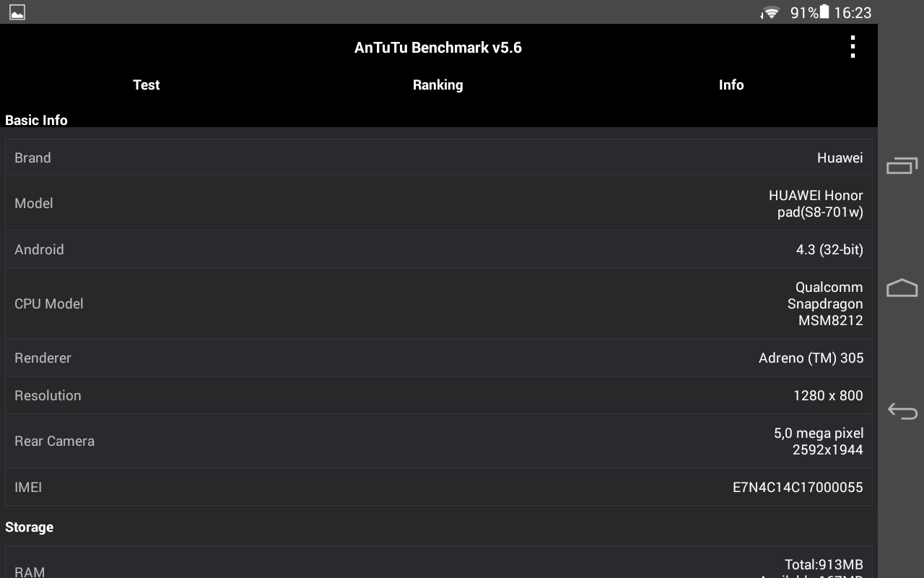Tap the Rear Camera info row
Viewport: 924px width, 578px height.
coord(438,441)
